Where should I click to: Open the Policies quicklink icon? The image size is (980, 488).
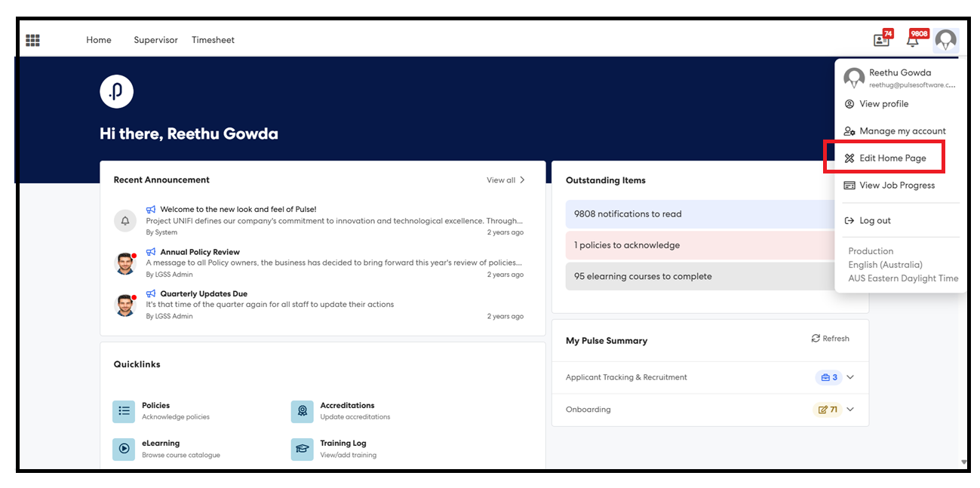tap(124, 412)
